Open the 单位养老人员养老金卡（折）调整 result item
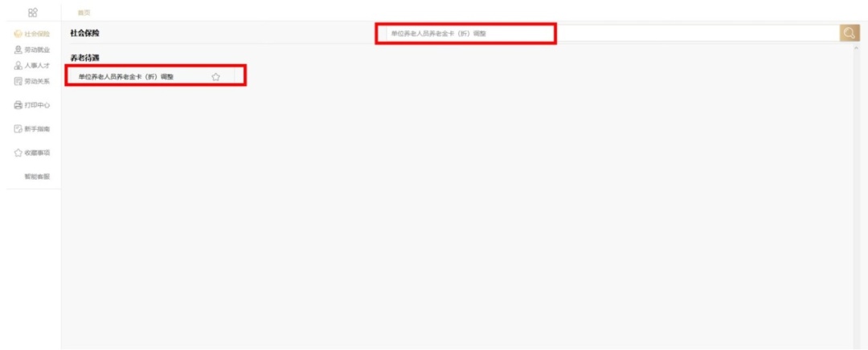Screen dimensions: 868x350 click(x=156, y=77)
